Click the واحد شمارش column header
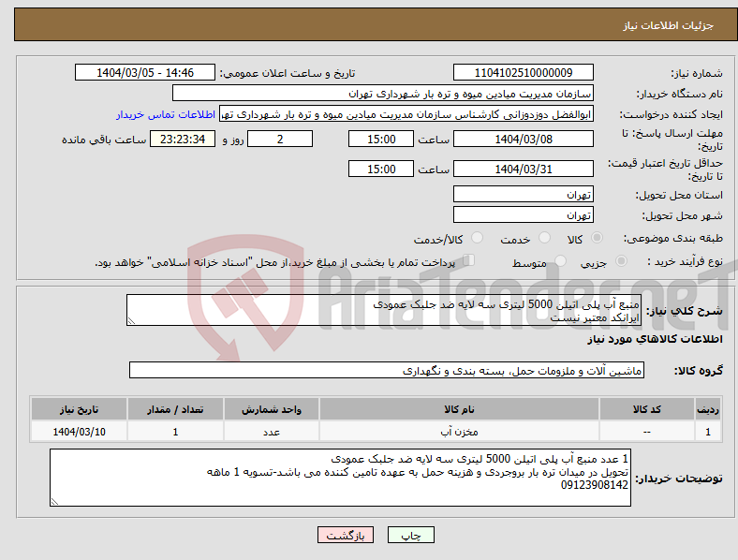Screen dimensions: 738x560 (272, 409)
